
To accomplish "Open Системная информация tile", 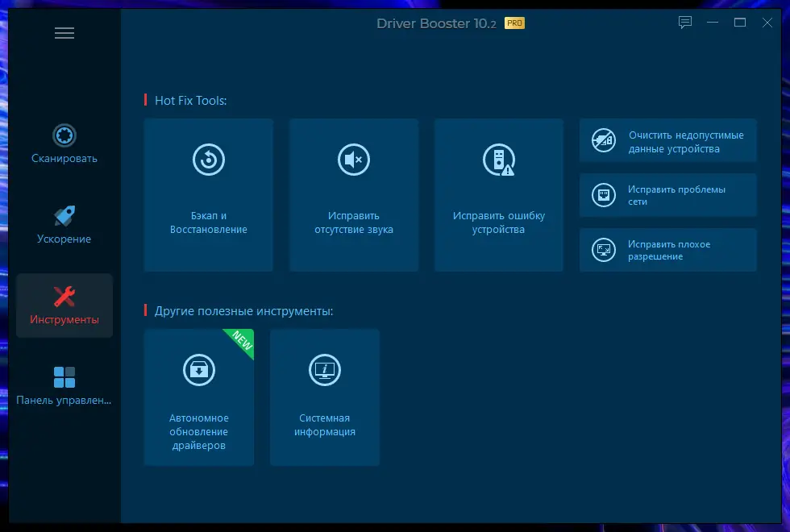I will 325,397.
